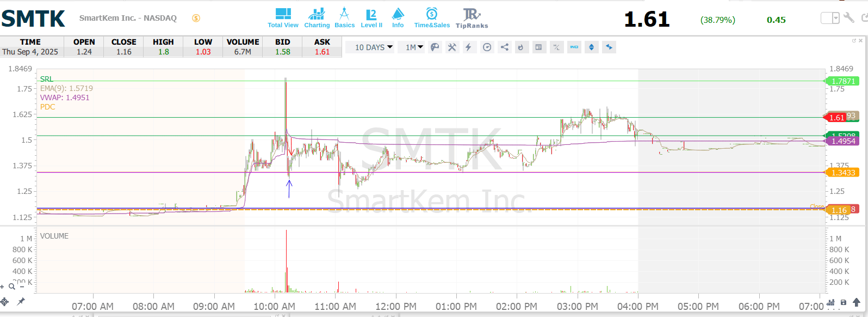This screenshot has width=868, height=317.
Task: Click the last price 1.61
Action: click(x=647, y=20)
